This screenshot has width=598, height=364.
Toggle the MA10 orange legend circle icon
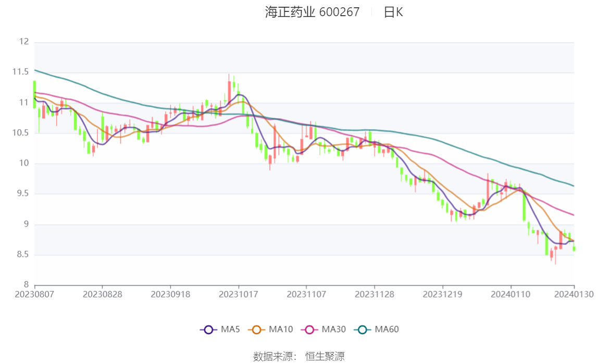256,330
